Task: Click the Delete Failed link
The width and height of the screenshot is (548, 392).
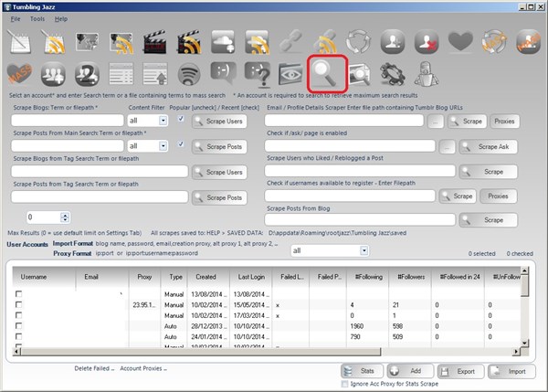Action: pos(94,368)
